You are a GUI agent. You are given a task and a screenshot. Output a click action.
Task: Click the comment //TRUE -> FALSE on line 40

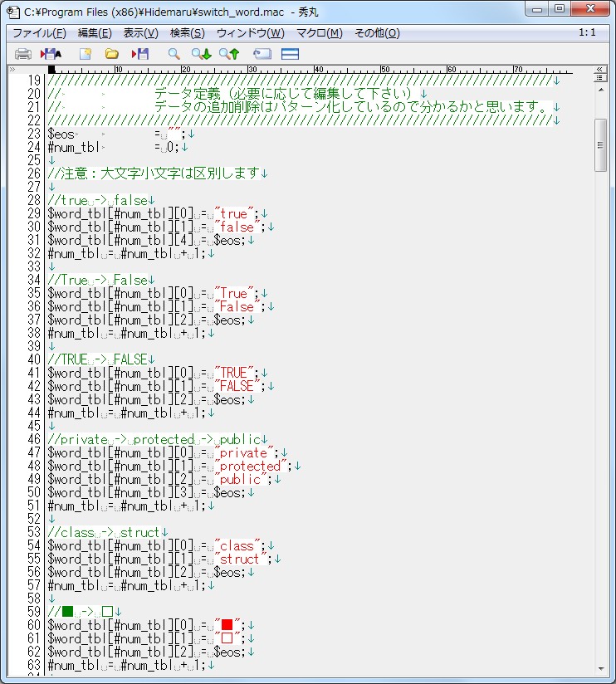tap(98, 360)
